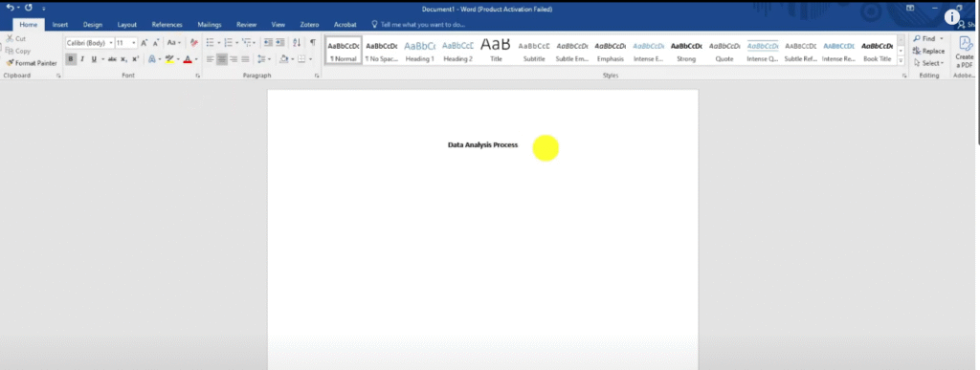980x370 pixels.
Task: Open the Select menu in Editing
Action: (928, 63)
